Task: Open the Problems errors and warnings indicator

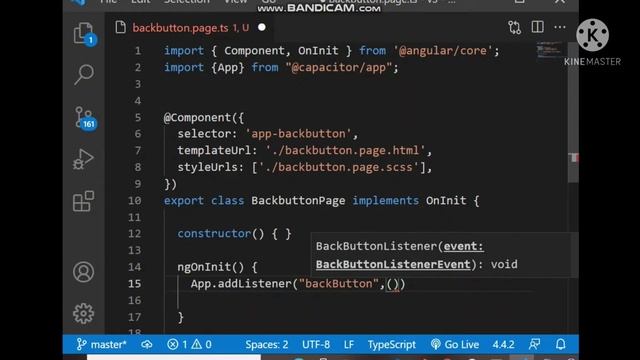Action: point(189,344)
